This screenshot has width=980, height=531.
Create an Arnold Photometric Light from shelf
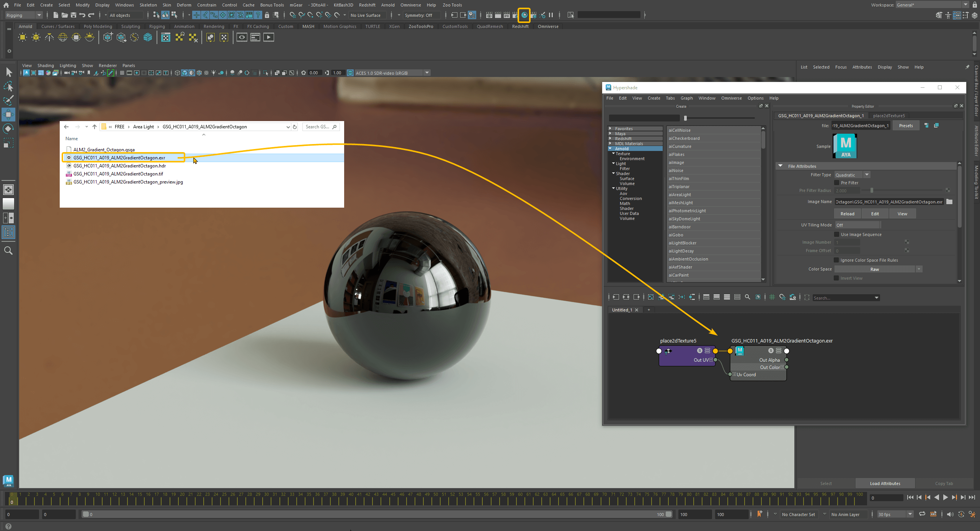49,38
